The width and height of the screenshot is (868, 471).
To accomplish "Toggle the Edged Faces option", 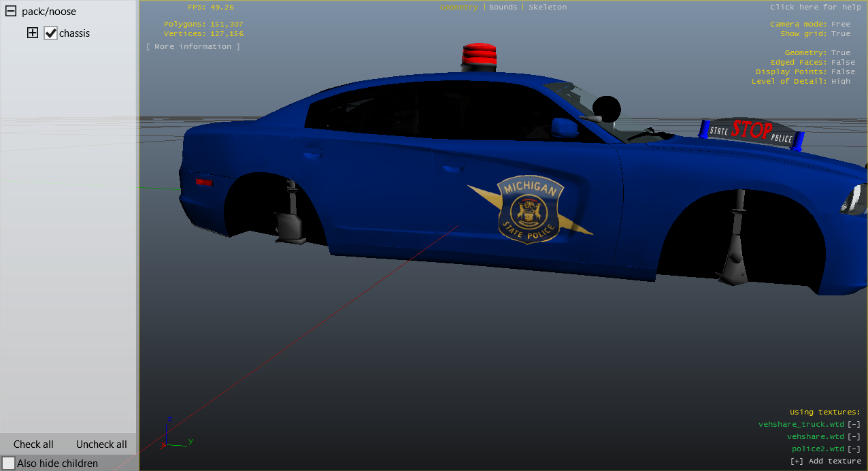I will point(843,62).
